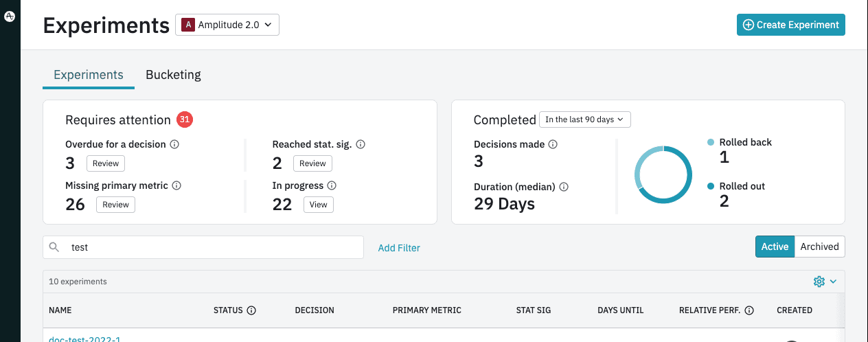Select the Active experiments toggle
Image resolution: width=868 pixels, height=342 pixels.
coord(775,247)
